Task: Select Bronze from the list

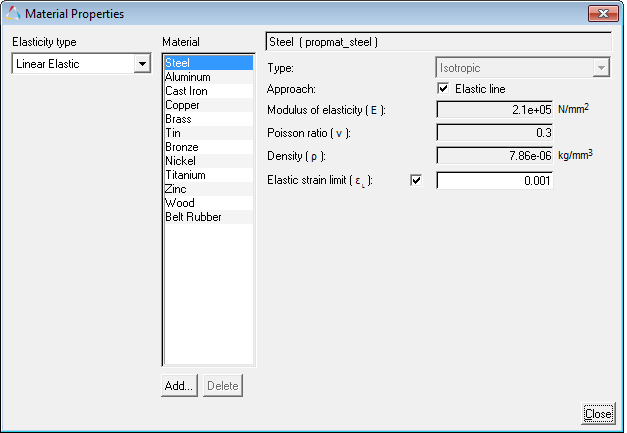Action: tap(182, 147)
